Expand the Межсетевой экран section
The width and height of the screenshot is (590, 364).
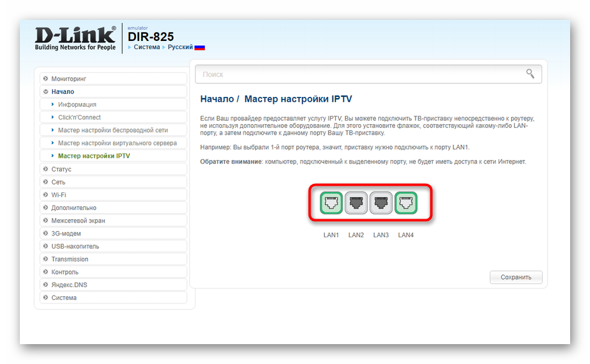tap(78, 221)
